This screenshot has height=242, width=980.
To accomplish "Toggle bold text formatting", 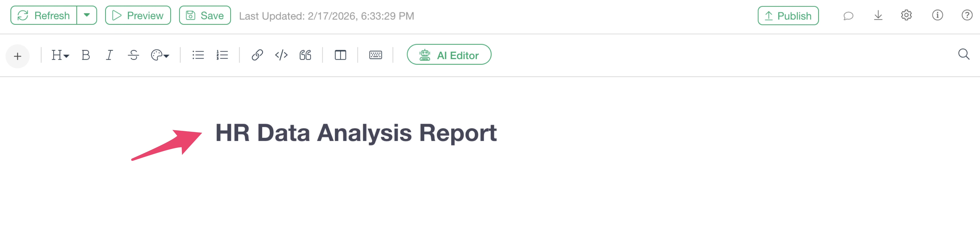I will click(85, 55).
